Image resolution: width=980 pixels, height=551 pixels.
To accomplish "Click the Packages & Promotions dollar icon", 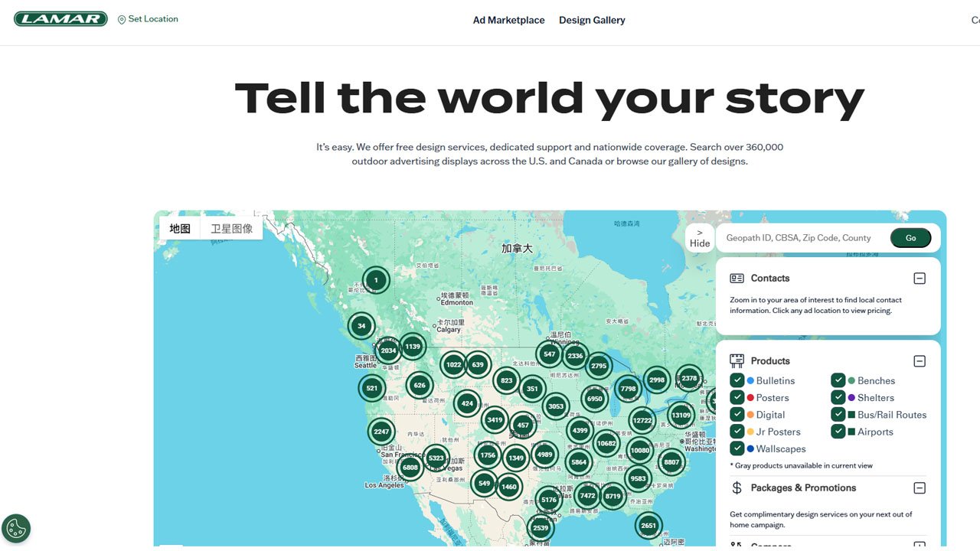I will pos(737,487).
